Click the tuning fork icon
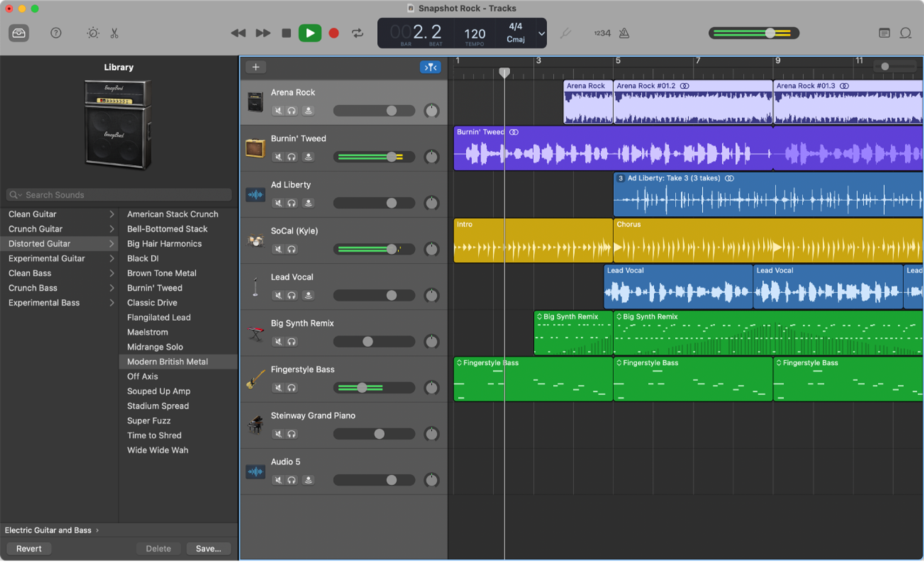The image size is (924, 562). tap(566, 33)
